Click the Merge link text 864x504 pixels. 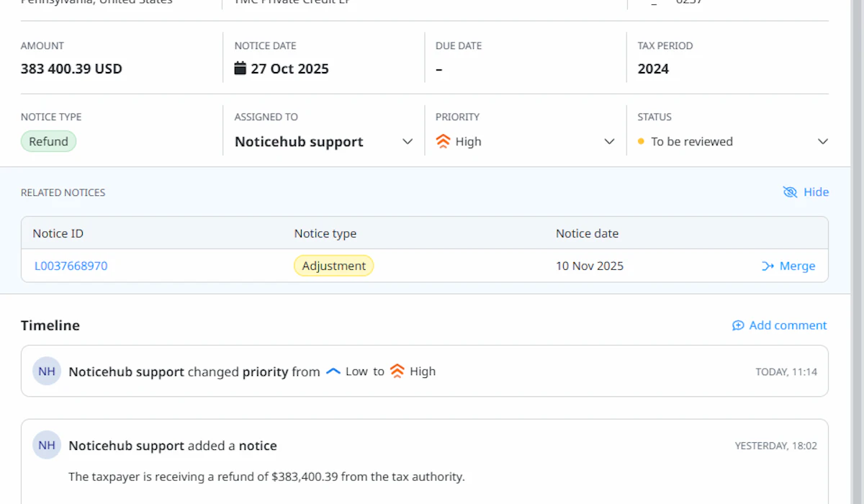[x=797, y=266]
